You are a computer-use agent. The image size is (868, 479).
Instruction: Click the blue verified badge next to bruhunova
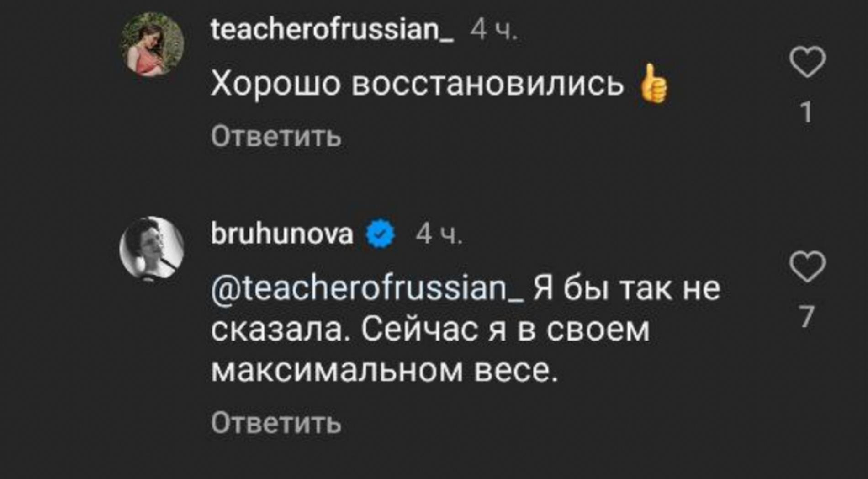coord(380,234)
